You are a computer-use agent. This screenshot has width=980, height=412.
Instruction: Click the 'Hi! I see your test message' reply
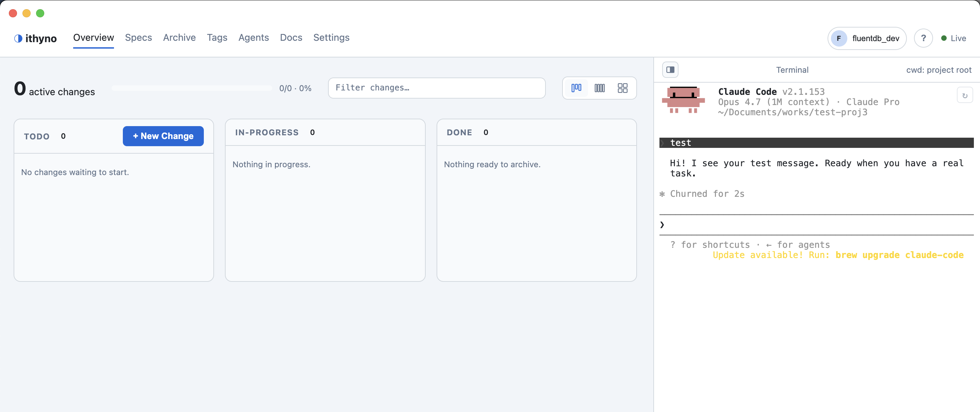click(816, 168)
